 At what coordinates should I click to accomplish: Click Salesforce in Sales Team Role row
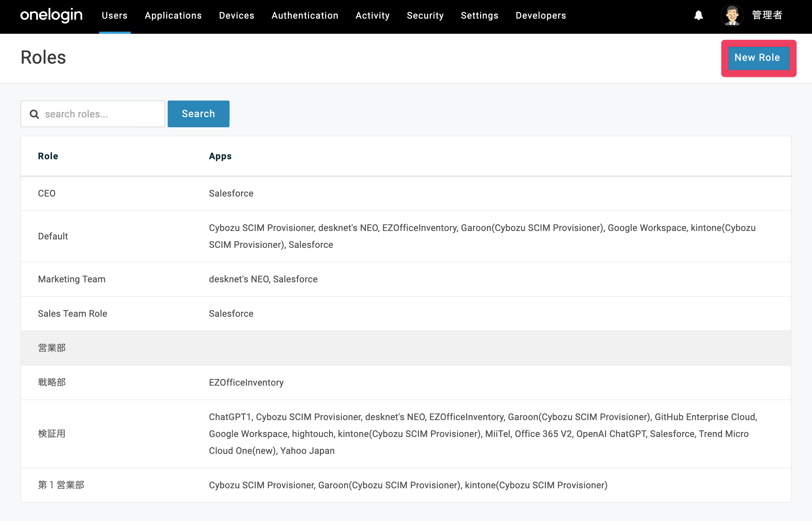point(231,314)
